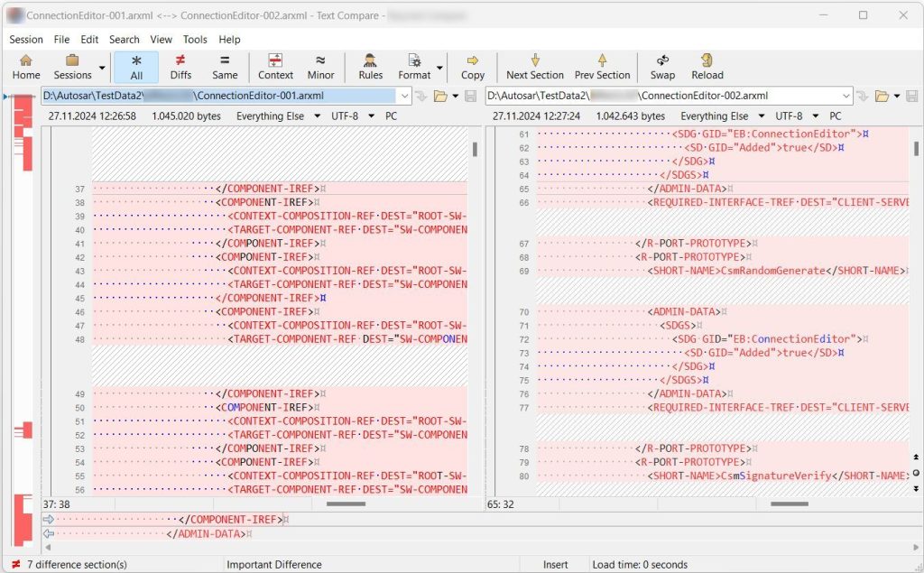Image resolution: width=924 pixels, height=573 pixels.
Task: Expand left pane browse folder arrow
Action: coord(456,96)
